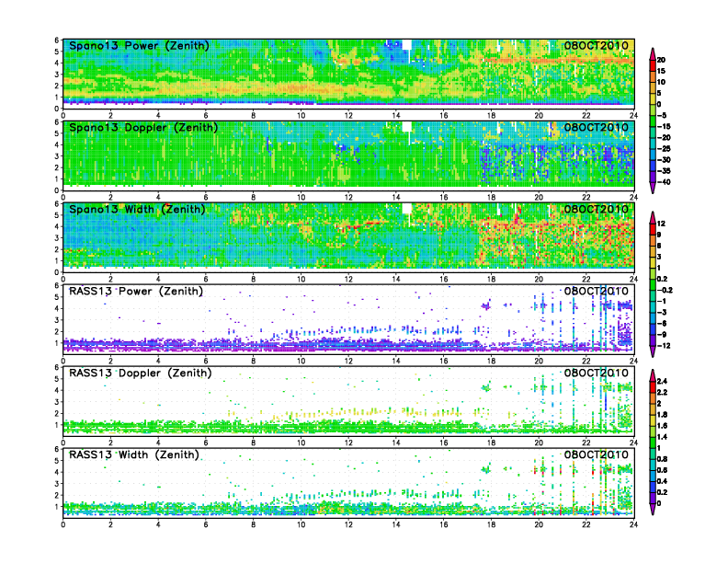Screen dimensions: 728x563
Task: Click the 1.6 label on the bottom colorbar
Action: click(662, 426)
